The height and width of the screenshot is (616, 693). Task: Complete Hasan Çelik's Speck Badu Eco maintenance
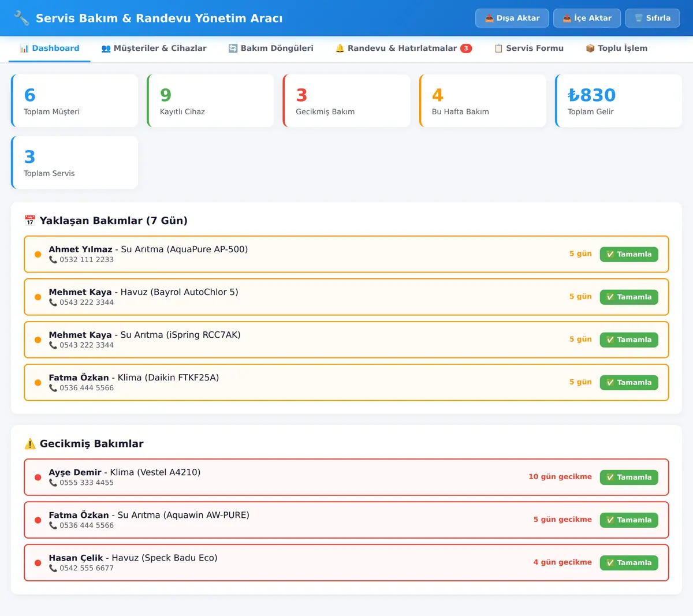pyautogui.click(x=629, y=562)
